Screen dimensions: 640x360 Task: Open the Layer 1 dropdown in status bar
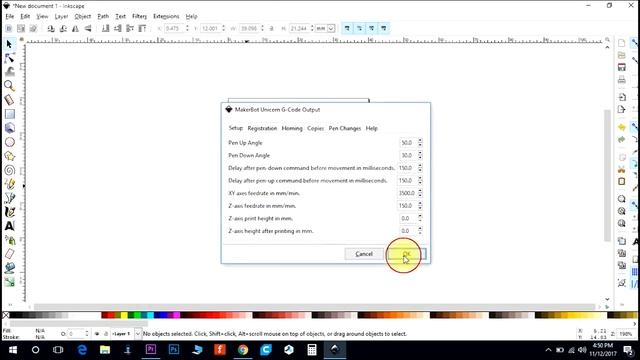click(138, 333)
